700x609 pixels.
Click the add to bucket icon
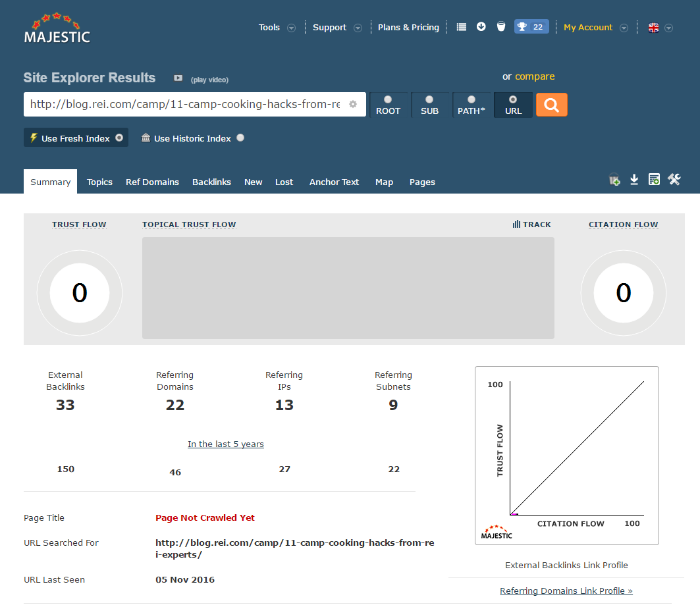click(x=614, y=180)
